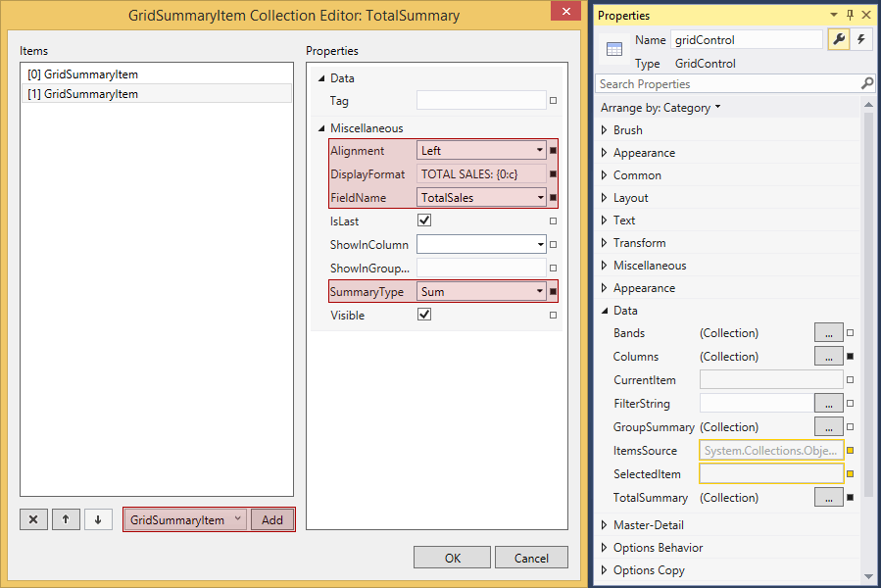Click the Add button
Image resolution: width=881 pixels, height=588 pixels.
point(272,520)
